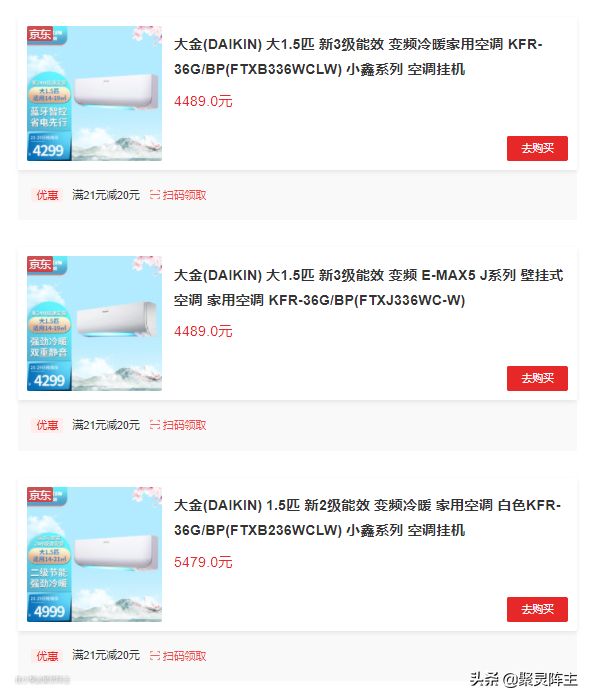Click the 去购买 button for E-MAX5 J系列

[537, 379]
